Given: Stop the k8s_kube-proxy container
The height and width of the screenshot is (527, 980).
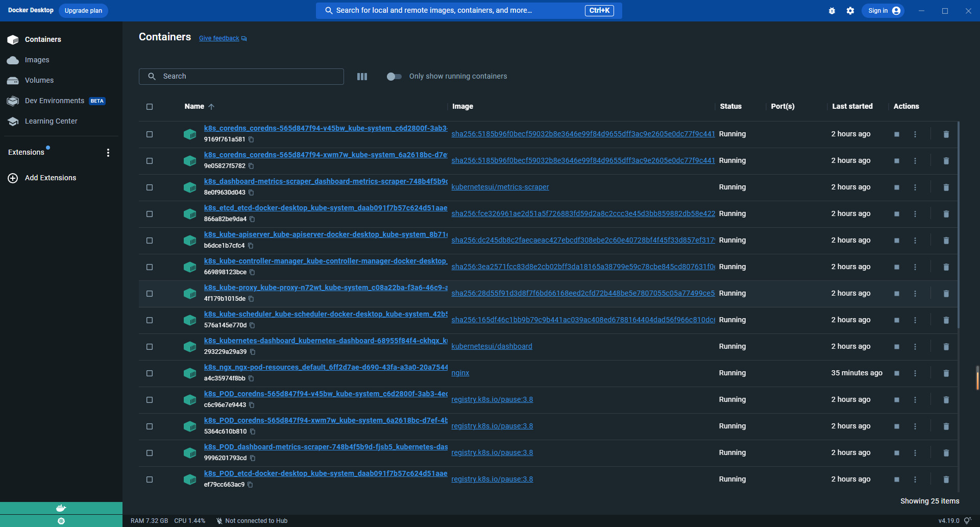Looking at the screenshot, I should click(897, 294).
